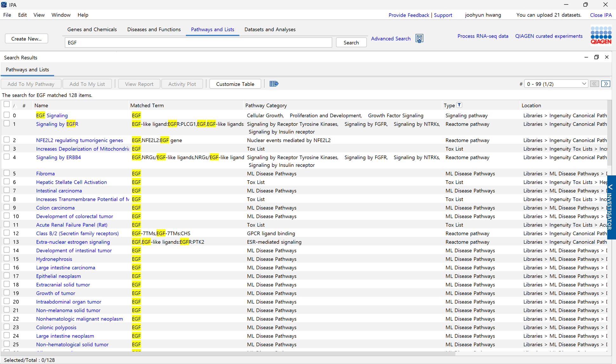The width and height of the screenshot is (616, 364).
Task: Open the results page range dropdown
Action: [556, 84]
